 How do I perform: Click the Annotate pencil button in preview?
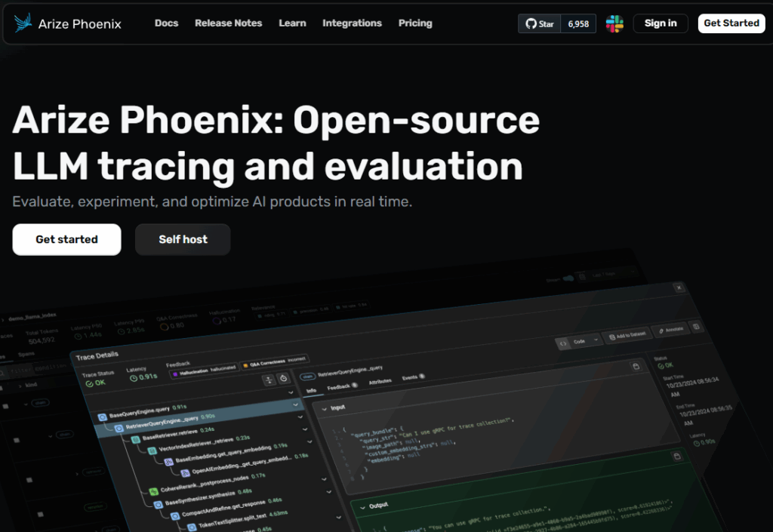(671, 330)
